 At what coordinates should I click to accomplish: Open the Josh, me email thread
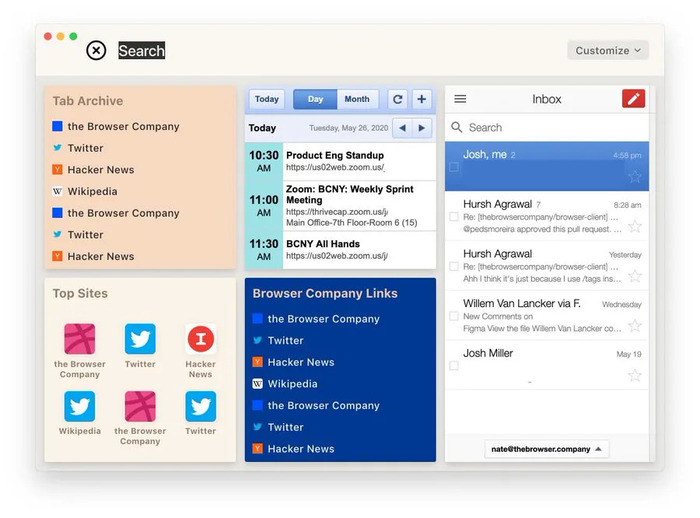(x=547, y=166)
